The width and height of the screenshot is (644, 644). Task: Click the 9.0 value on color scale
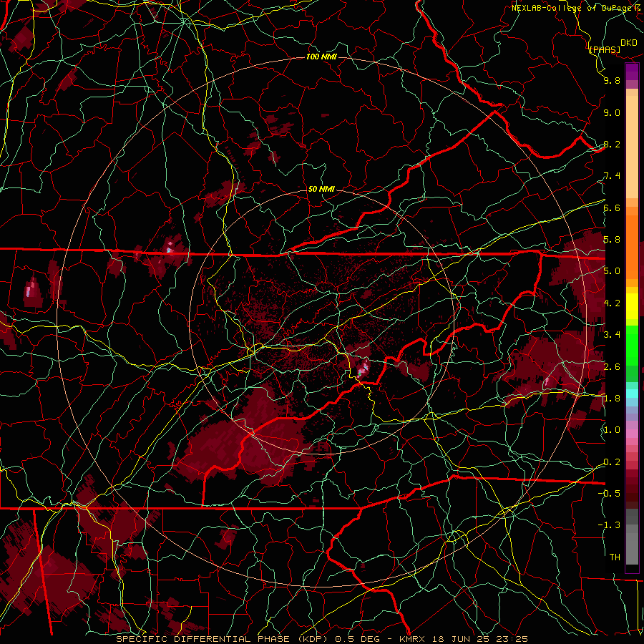[x=612, y=112]
